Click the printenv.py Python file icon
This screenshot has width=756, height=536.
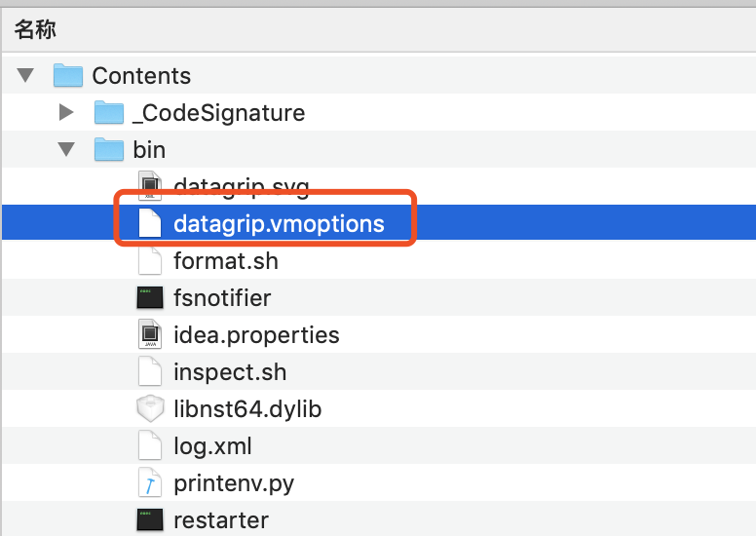click(149, 483)
